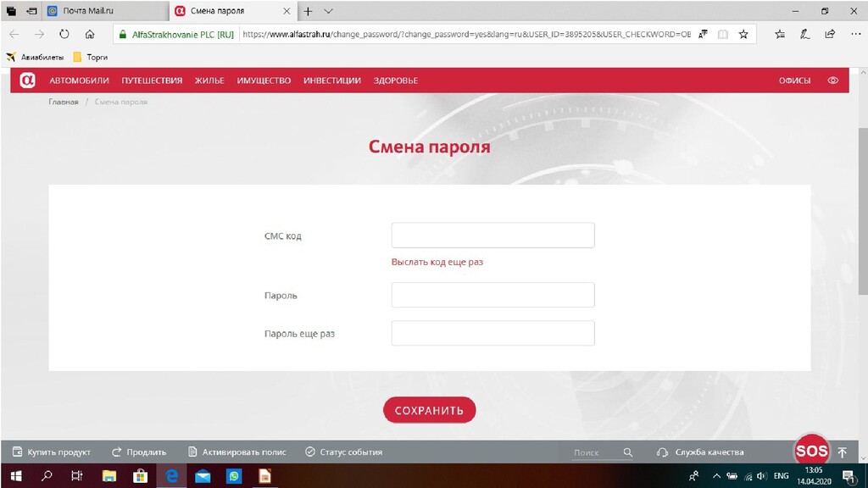Image resolution: width=868 pixels, height=488 pixels.
Task: Click Активировать полис in bottom bar
Action: click(x=237, y=452)
